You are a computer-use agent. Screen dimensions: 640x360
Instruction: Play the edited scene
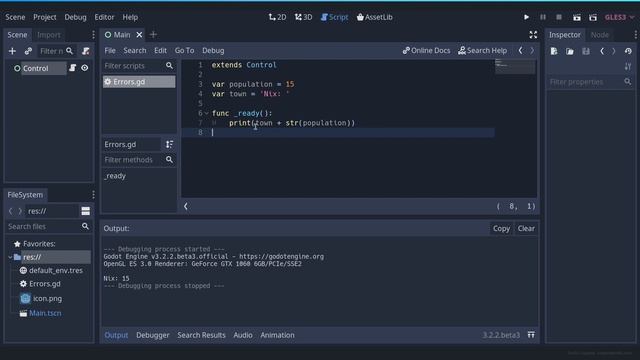pyautogui.click(x=577, y=17)
